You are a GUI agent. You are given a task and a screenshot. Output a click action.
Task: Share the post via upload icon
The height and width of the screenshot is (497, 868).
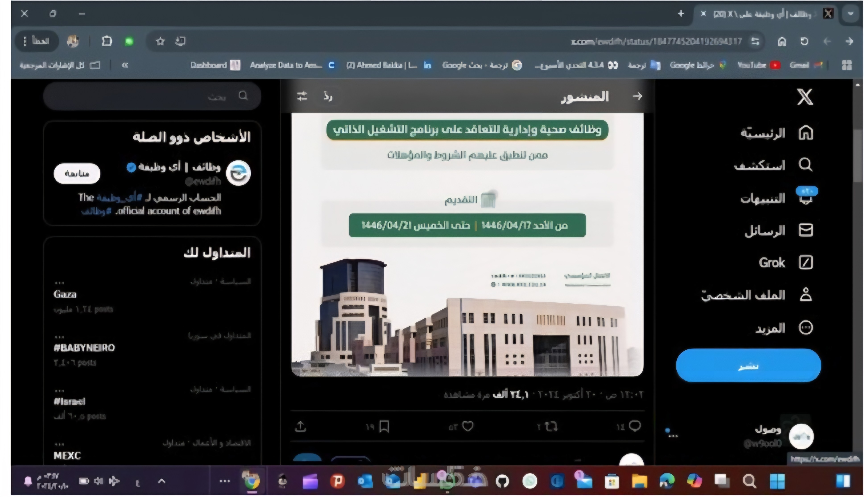[300, 427]
